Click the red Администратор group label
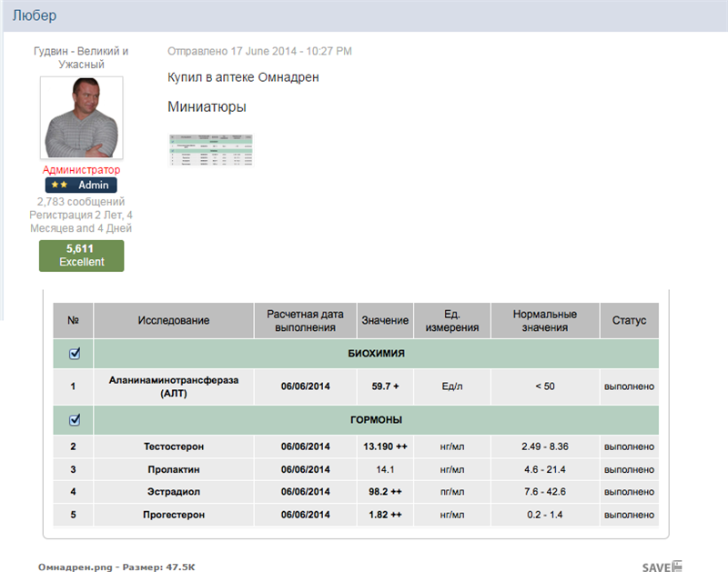 point(81,170)
